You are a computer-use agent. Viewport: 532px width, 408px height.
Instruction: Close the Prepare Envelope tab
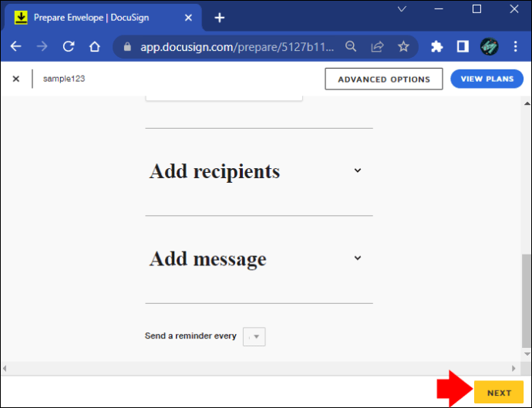[188, 18]
